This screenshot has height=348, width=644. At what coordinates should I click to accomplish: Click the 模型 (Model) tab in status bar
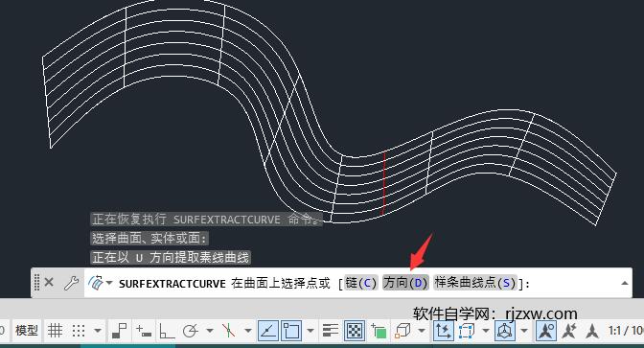[27, 331]
